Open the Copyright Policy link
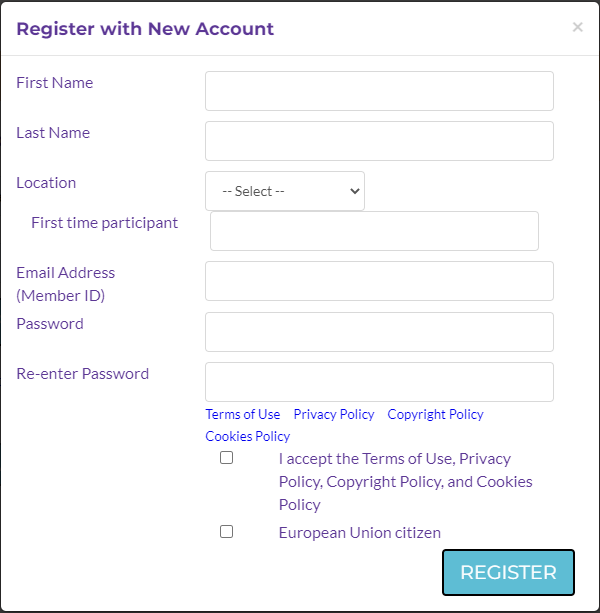Screen dimensions: 600x613 pyautogui.click(x=435, y=414)
